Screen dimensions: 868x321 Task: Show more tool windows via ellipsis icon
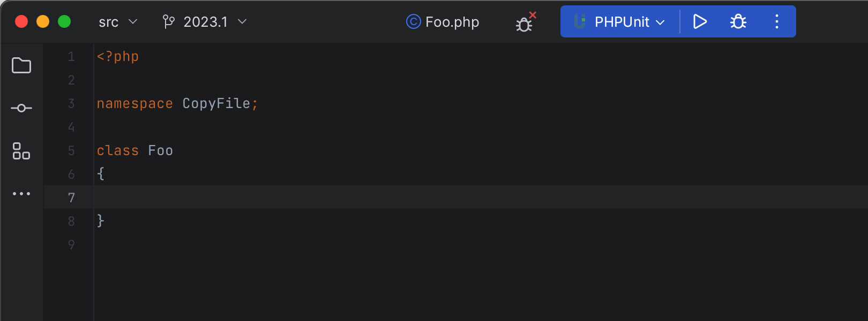[21, 194]
